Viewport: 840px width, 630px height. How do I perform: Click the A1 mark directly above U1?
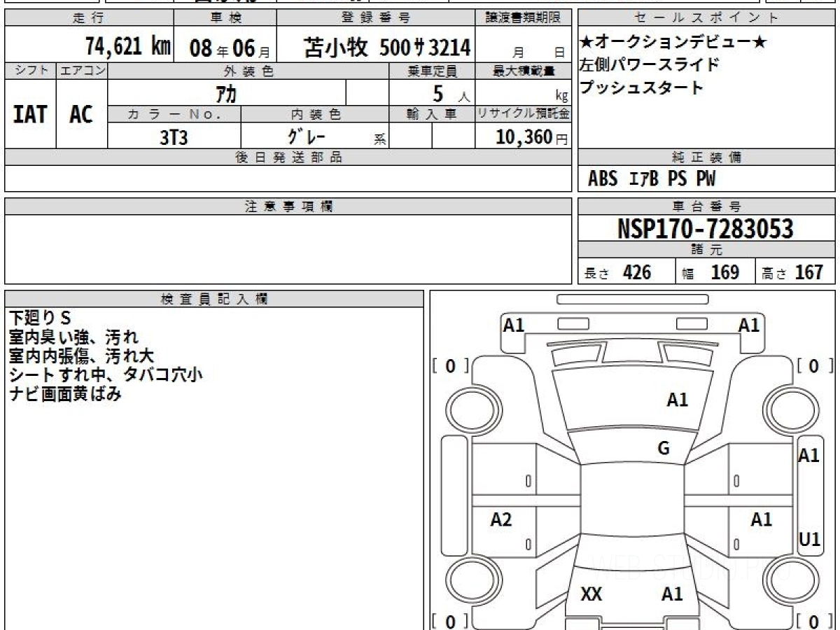coord(808,456)
